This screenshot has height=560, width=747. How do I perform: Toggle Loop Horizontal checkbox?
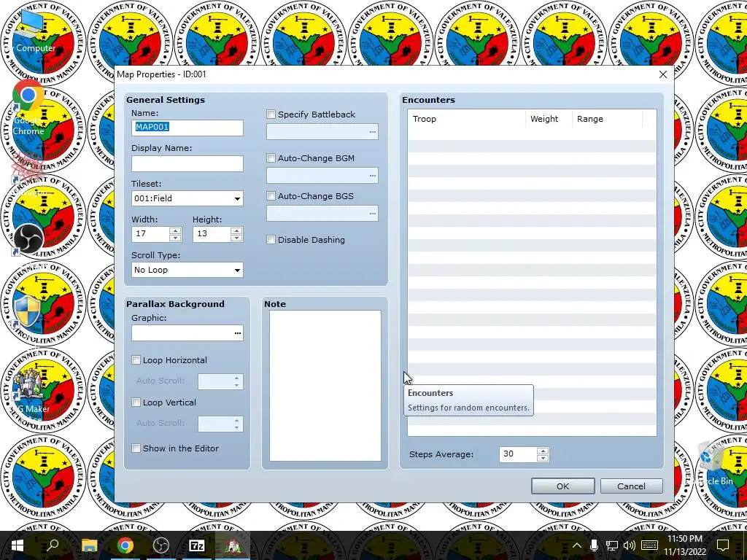coord(136,360)
